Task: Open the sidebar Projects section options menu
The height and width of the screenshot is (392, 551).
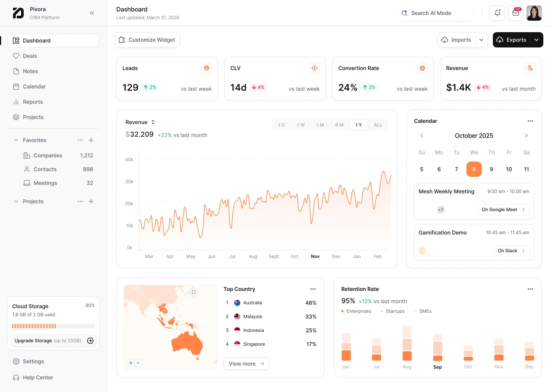Action: [80, 201]
